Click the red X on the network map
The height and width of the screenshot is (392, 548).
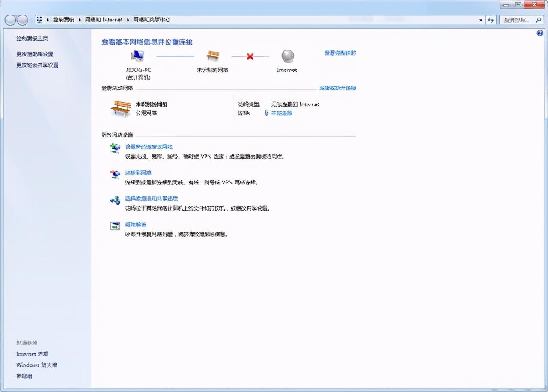(x=250, y=56)
